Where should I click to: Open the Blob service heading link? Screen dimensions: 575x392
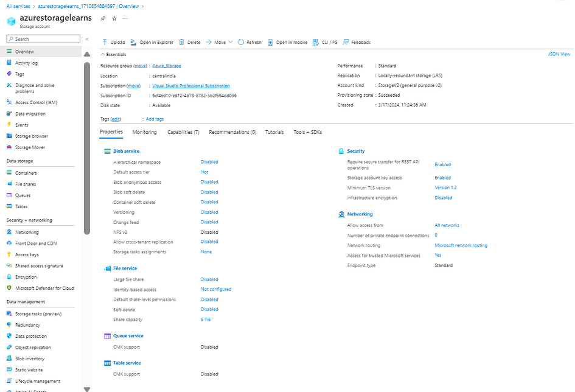tap(126, 151)
